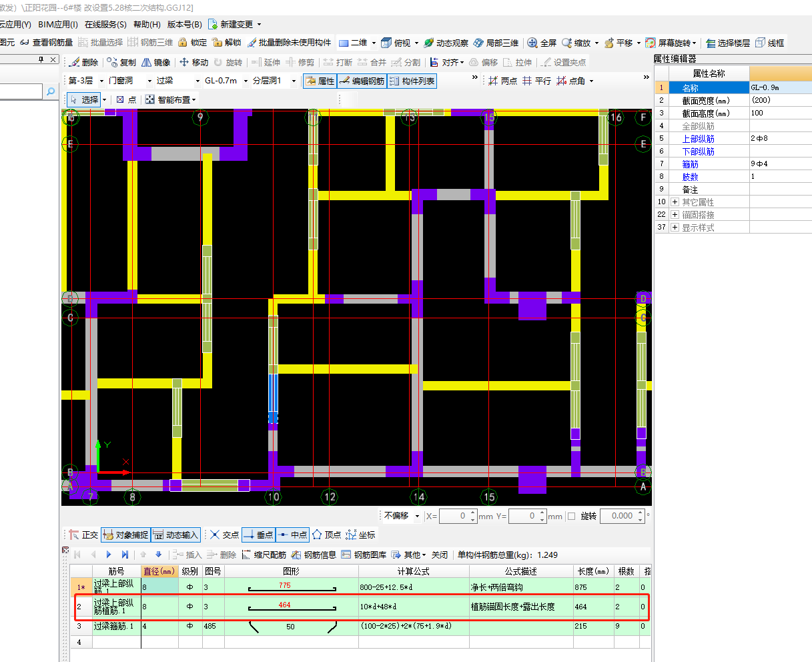Click the blue move-down arrow icon
Screen dimensions: 812x662
[158, 555]
